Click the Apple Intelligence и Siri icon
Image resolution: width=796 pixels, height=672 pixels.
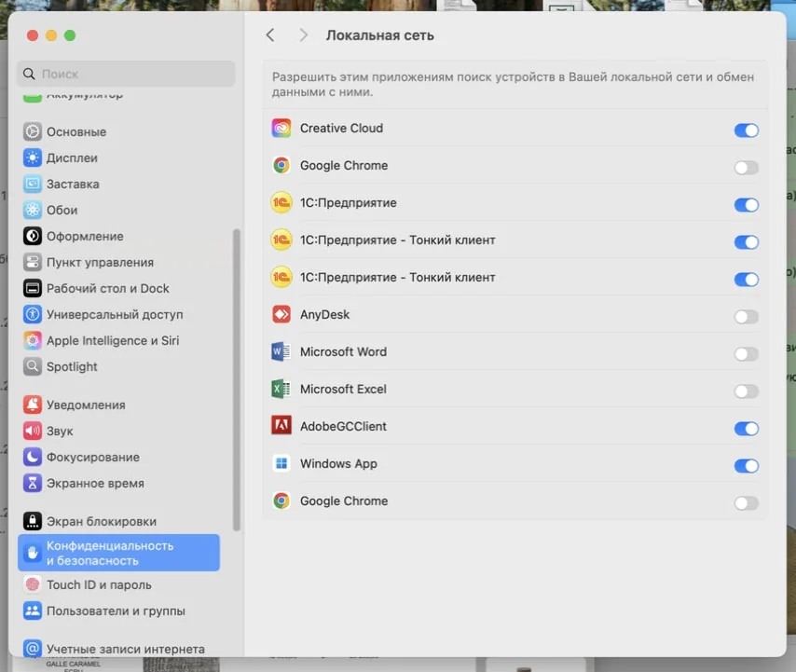33,340
